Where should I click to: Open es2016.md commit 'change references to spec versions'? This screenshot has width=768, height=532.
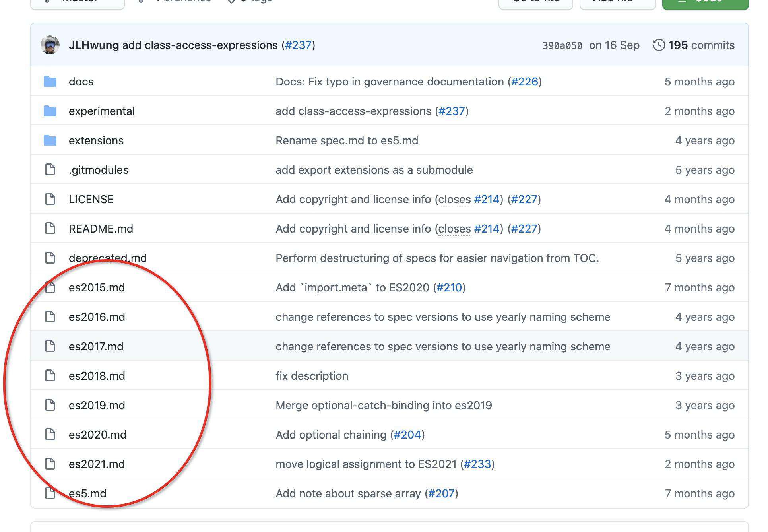pyautogui.click(x=443, y=317)
